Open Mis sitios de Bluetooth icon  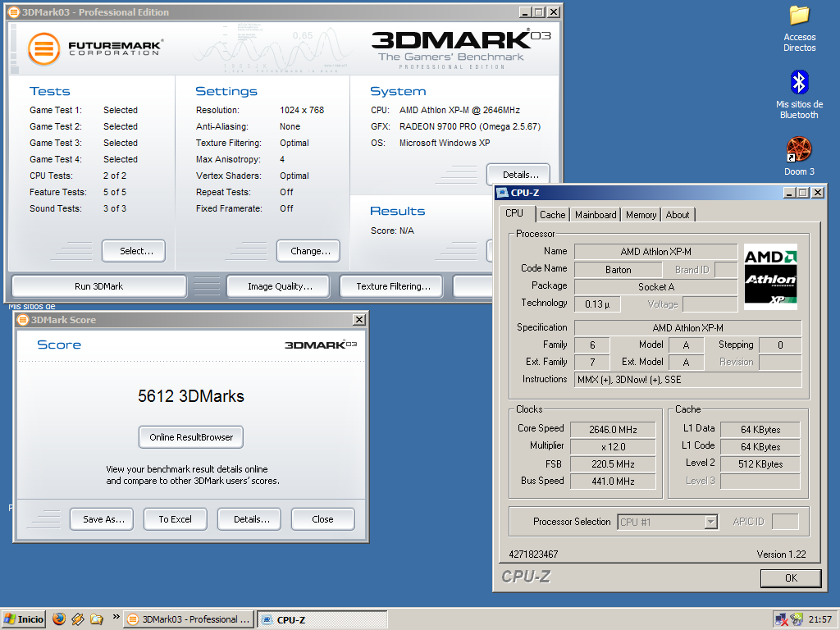(799, 82)
